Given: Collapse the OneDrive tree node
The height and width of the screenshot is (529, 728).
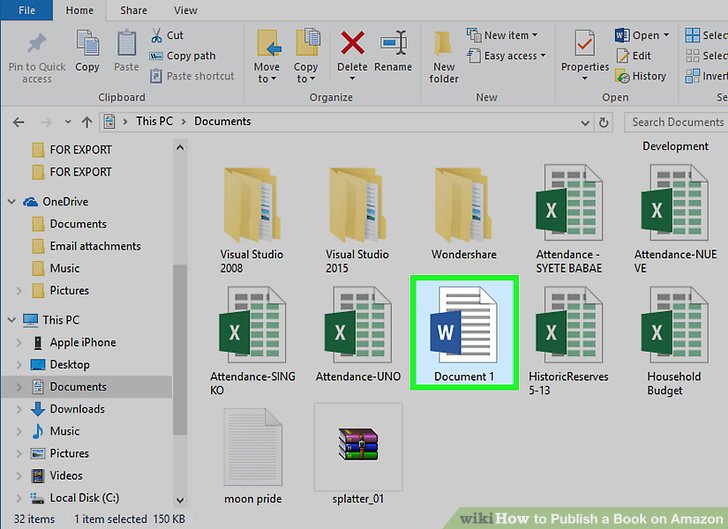Looking at the screenshot, I should pos(12,202).
